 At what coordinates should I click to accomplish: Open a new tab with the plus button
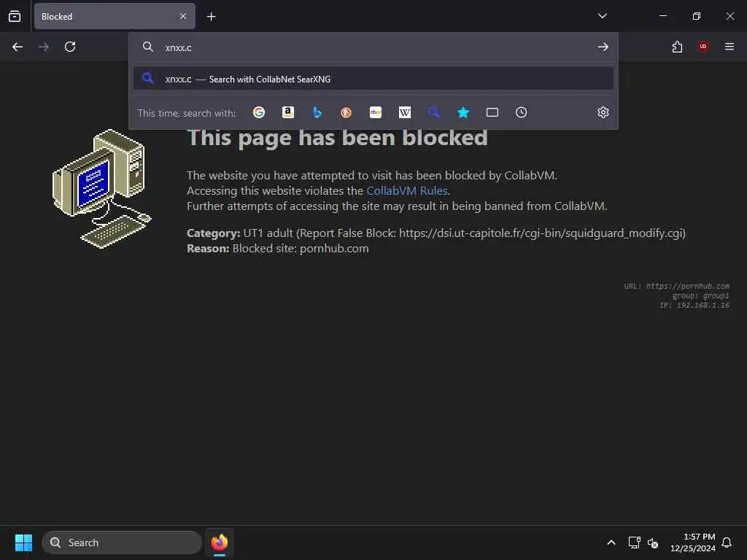pos(211,17)
